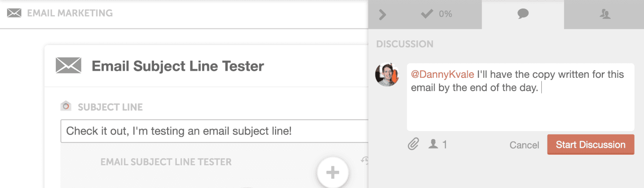The height and width of the screenshot is (188, 644).
Task: Click the small icon beside SUBJECT LINE label
Action: [x=66, y=106]
